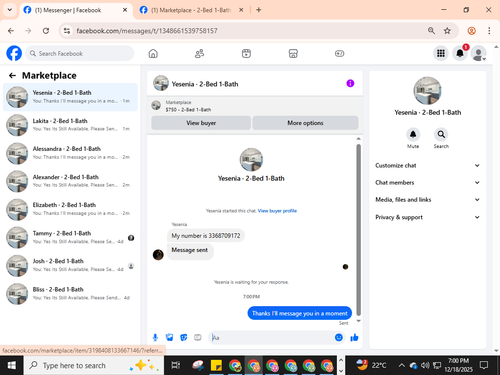The width and height of the screenshot is (500, 375).
Task: Click the attach photo icon in composer
Action: [170, 338]
